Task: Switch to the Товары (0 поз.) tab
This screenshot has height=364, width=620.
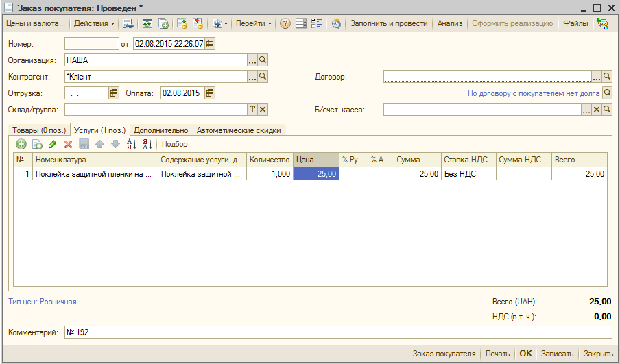Action: click(39, 130)
